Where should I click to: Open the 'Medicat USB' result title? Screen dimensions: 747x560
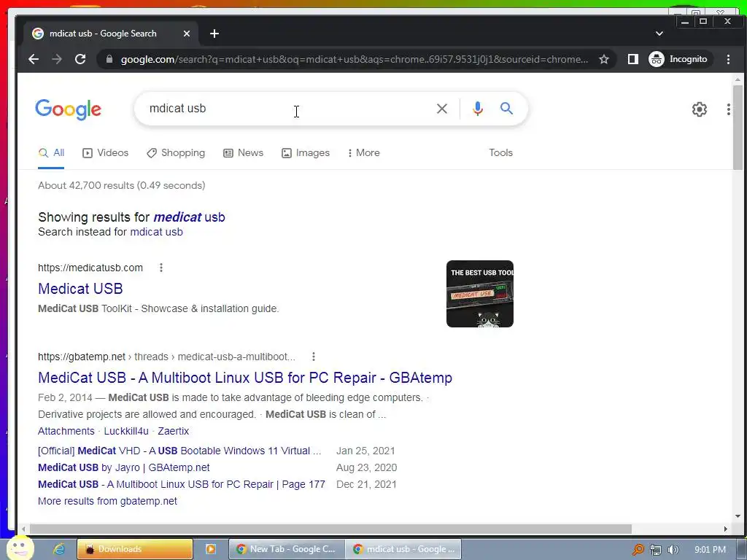click(x=80, y=289)
